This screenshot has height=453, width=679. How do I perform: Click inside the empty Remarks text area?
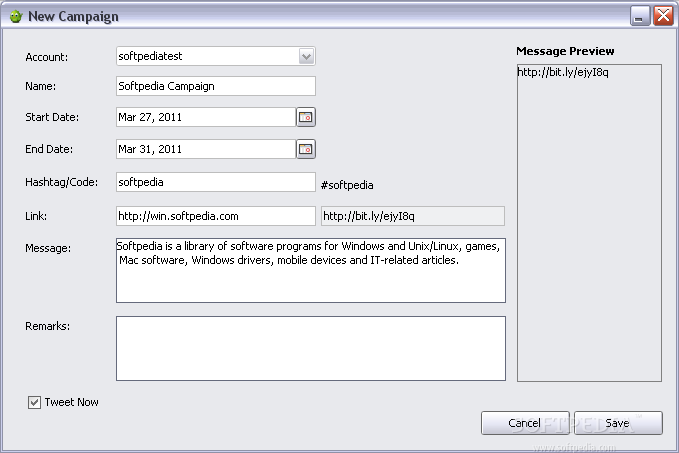click(x=310, y=349)
